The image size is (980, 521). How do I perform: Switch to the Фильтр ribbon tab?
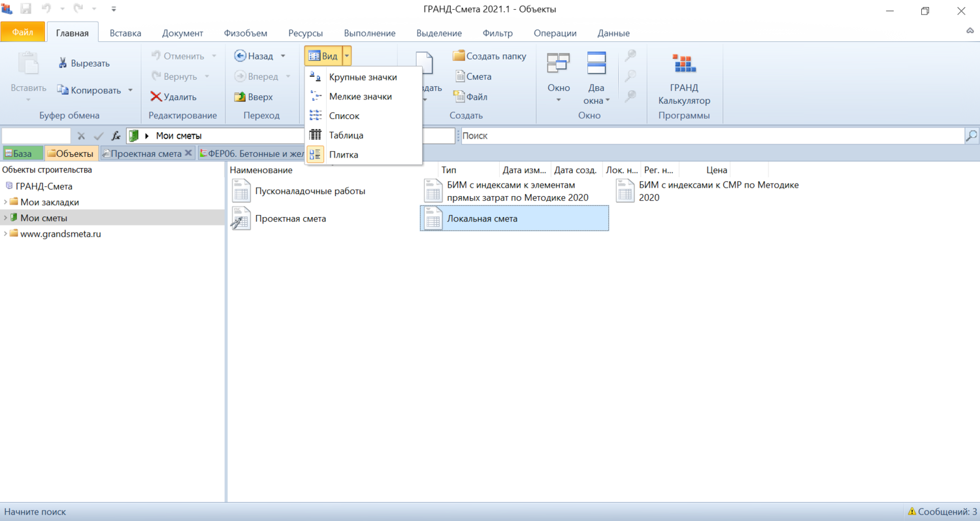tap(498, 33)
